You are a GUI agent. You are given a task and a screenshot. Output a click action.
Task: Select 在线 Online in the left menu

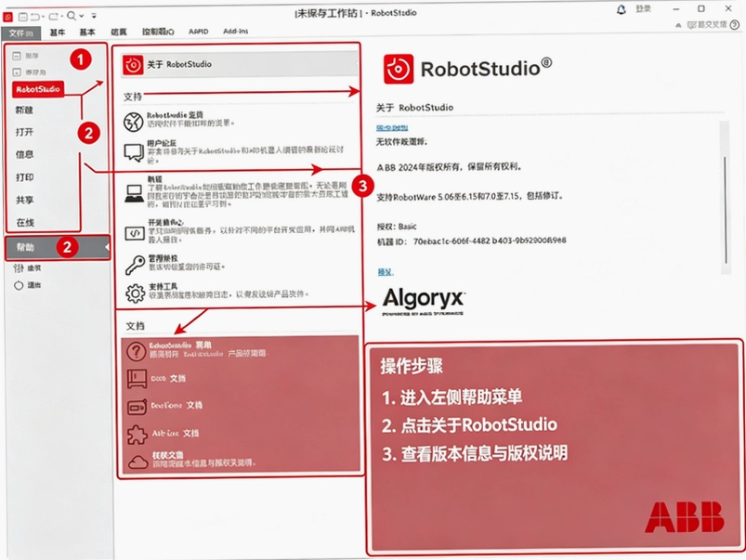pyautogui.click(x=25, y=222)
